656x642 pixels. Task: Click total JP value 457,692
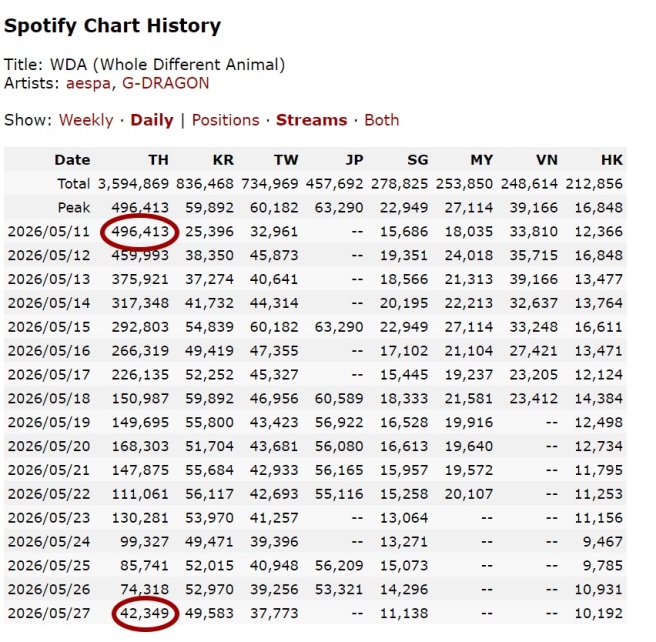[334, 184]
